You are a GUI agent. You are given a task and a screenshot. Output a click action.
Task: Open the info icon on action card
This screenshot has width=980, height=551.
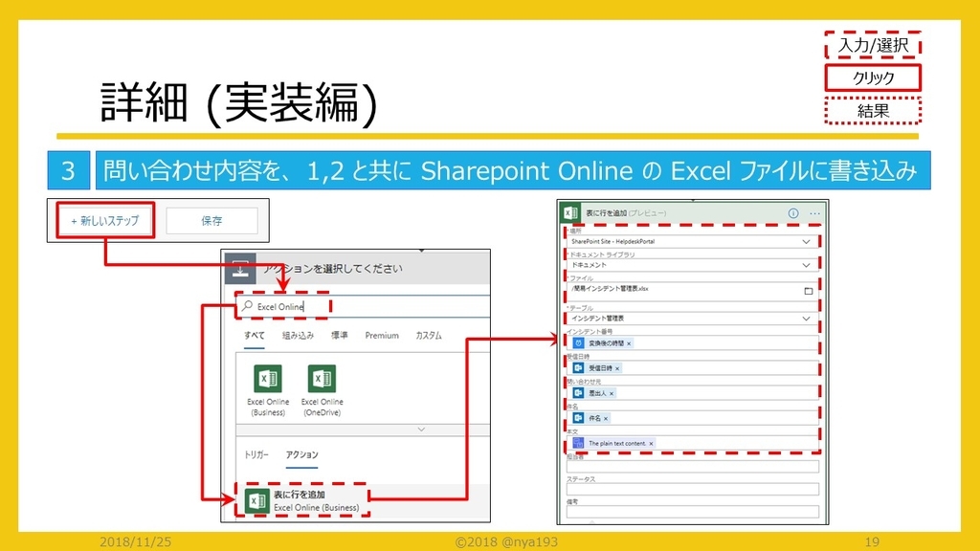click(793, 213)
